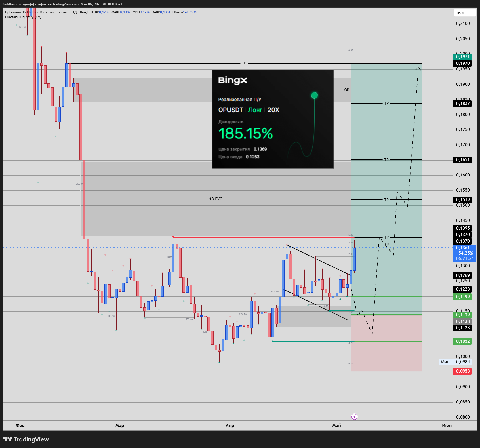Click the Май month label on time axis
The image size is (480, 448).
(x=336, y=426)
